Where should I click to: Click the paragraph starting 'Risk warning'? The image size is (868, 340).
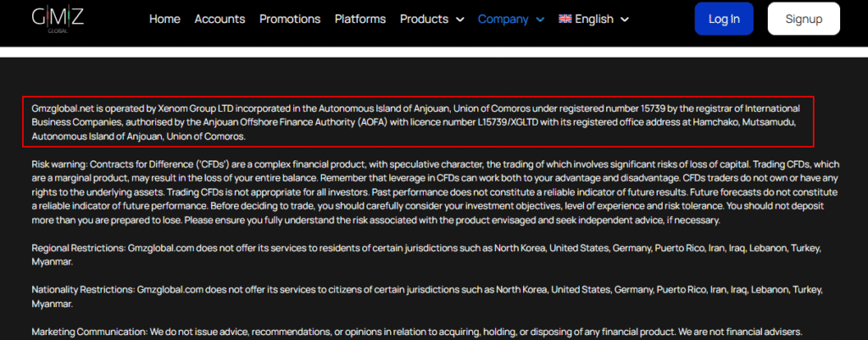pyautogui.click(x=435, y=192)
